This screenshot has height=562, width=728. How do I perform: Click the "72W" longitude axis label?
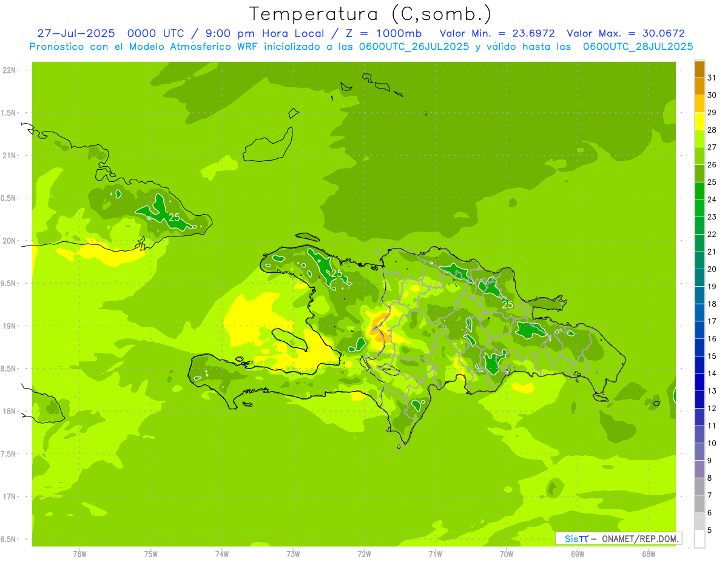pos(365,554)
